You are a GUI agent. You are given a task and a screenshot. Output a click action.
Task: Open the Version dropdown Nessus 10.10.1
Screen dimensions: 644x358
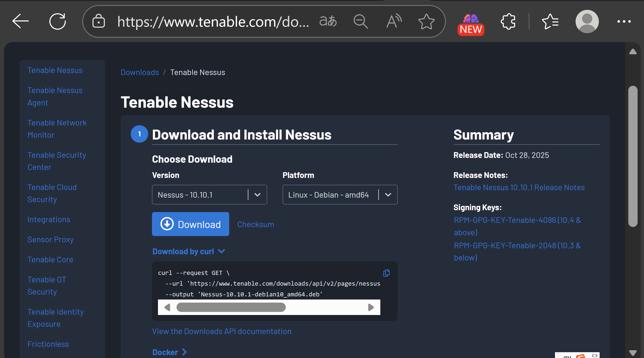tap(209, 195)
